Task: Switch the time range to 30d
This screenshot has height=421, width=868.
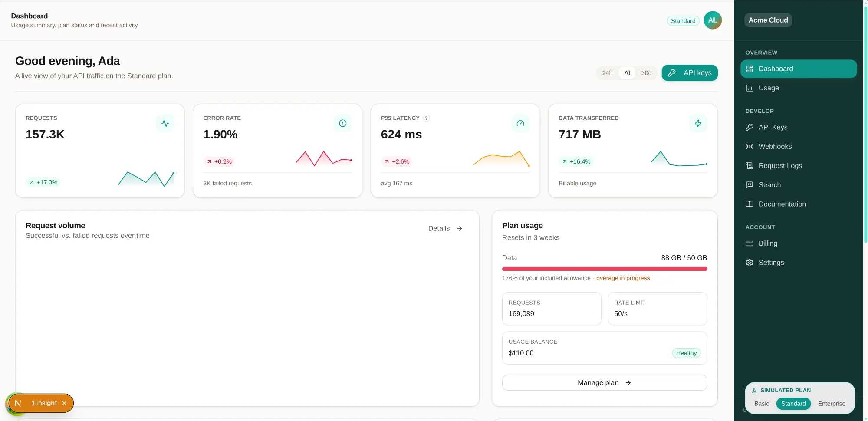Action: (646, 73)
